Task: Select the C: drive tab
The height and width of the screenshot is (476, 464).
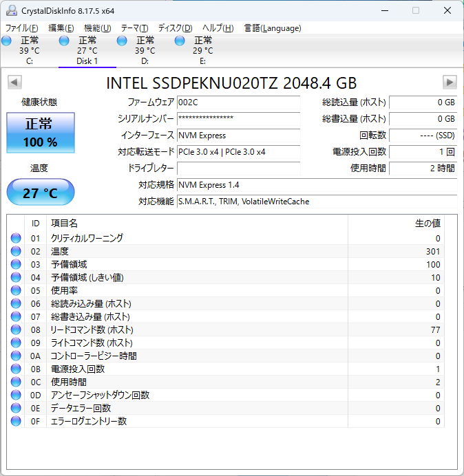Action: pyautogui.click(x=30, y=51)
